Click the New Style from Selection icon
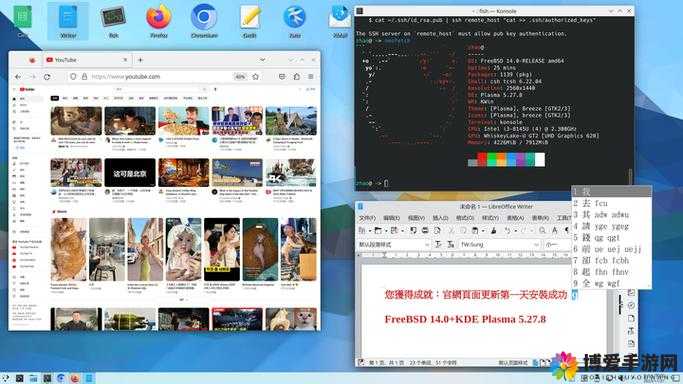 pyautogui.click(x=450, y=245)
